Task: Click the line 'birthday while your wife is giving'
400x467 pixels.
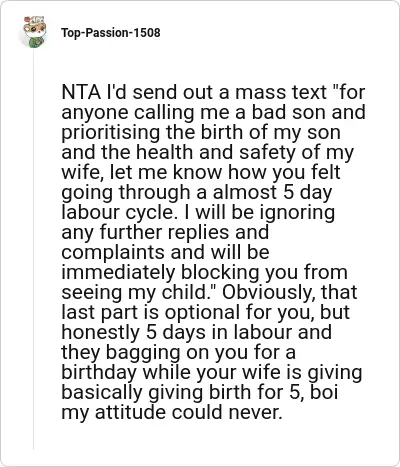Action: pos(212,372)
